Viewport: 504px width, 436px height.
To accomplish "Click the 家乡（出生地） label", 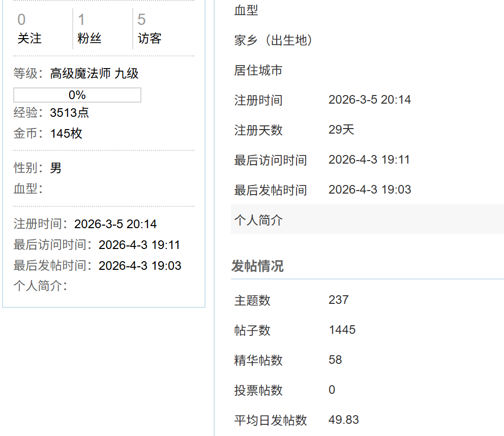I will pyautogui.click(x=273, y=41).
